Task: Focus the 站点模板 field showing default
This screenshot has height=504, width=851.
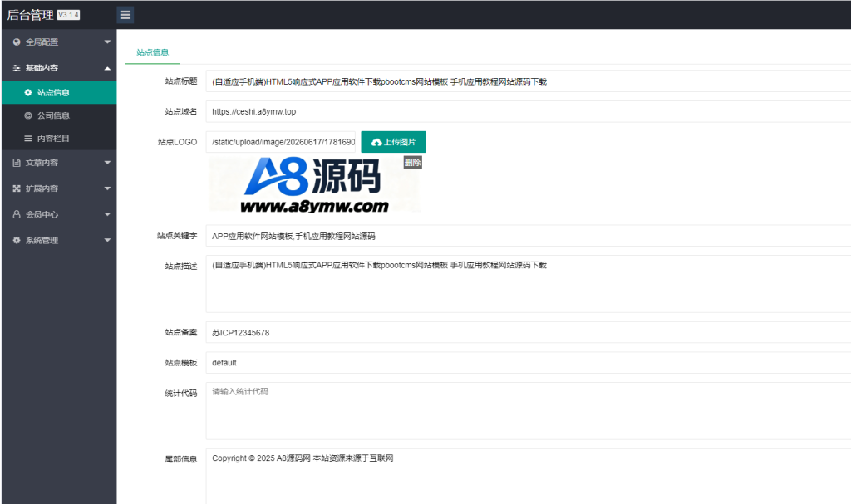Action: click(528, 363)
